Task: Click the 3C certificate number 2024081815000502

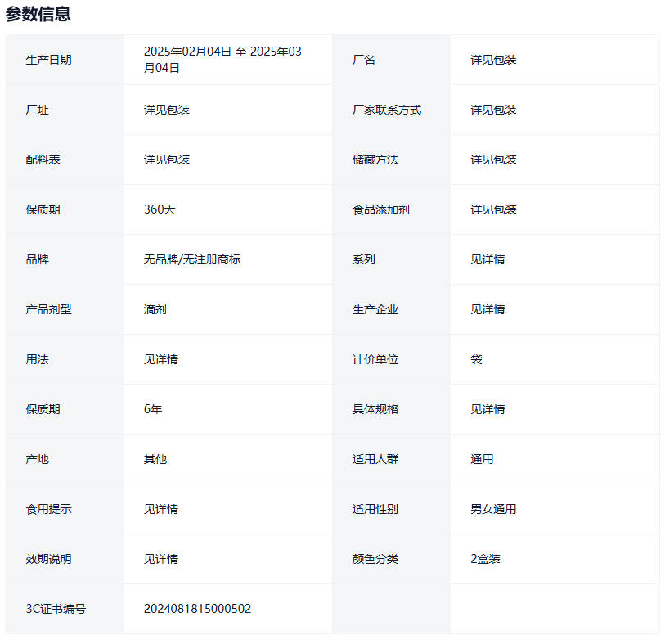Action: (x=197, y=609)
